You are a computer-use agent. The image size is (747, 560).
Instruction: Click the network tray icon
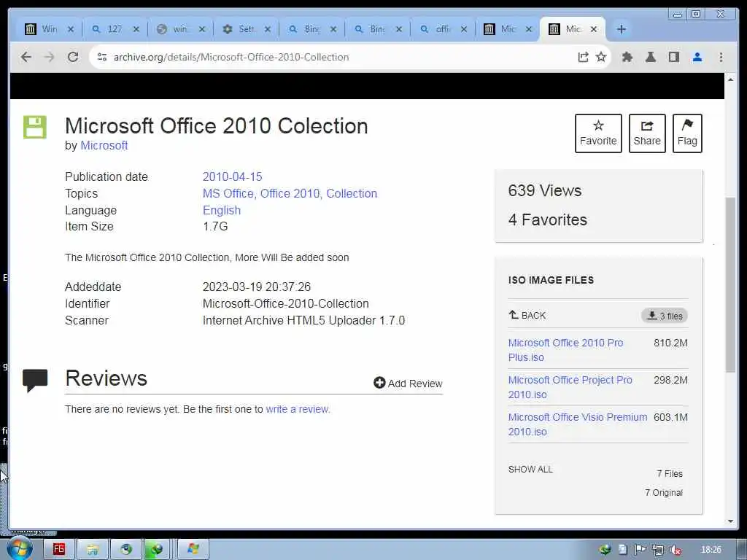click(657, 550)
